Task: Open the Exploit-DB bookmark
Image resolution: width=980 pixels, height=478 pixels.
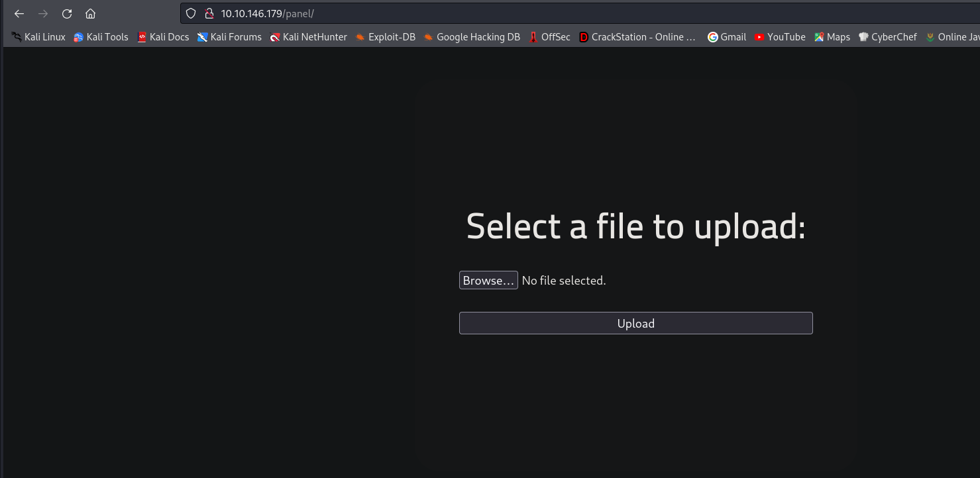Action: pyautogui.click(x=385, y=37)
